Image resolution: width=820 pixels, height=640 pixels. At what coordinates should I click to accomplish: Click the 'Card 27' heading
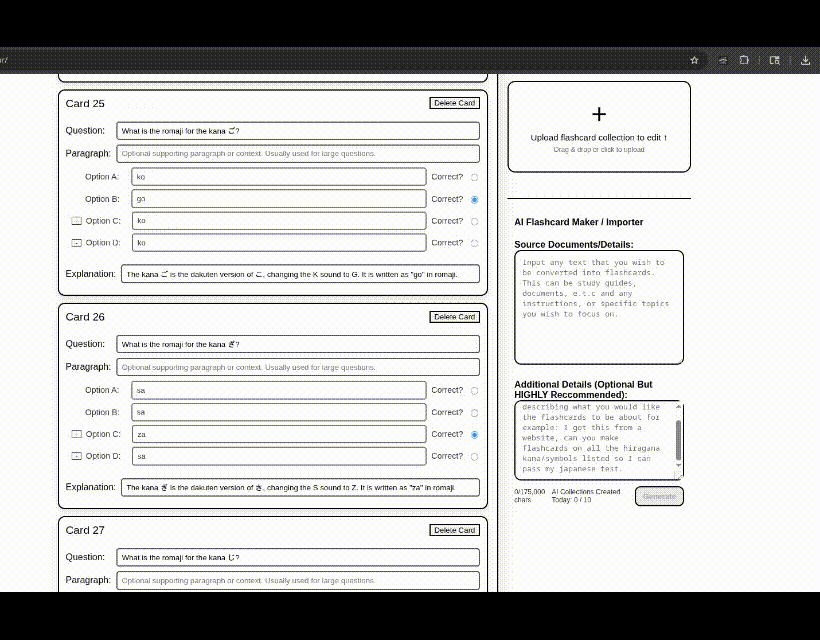click(x=85, y=530)
